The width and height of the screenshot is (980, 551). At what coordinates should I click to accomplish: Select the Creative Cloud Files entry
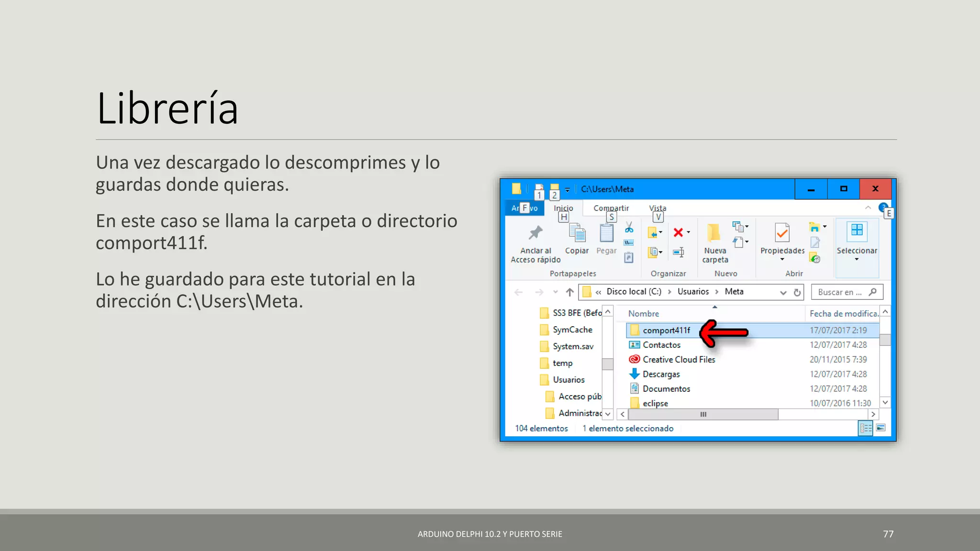pyautogui.click(x=752, y=360)
